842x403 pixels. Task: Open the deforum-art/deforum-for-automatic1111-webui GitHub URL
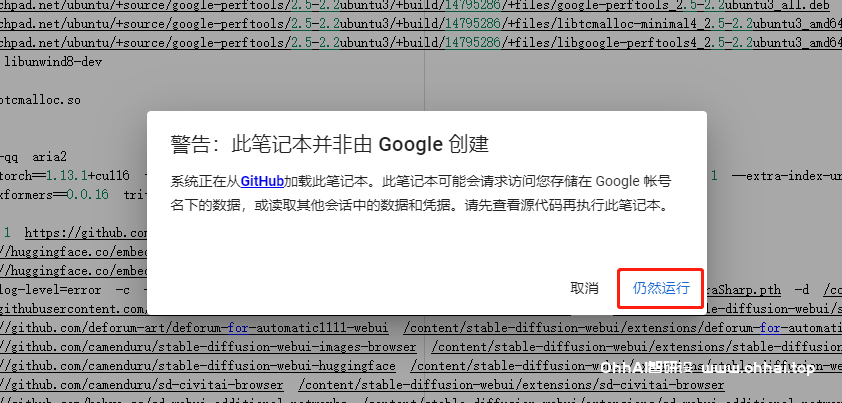coord(194,328)
